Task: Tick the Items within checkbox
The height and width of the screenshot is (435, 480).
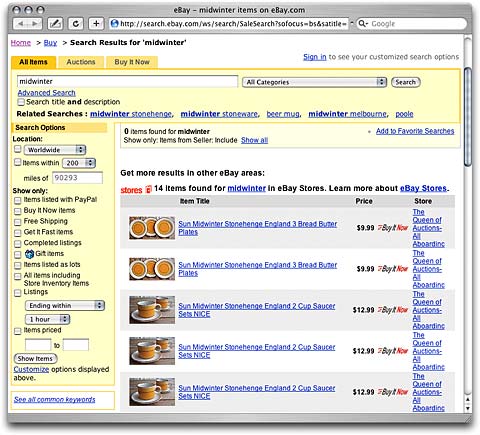Action: (x=17, y=162)
